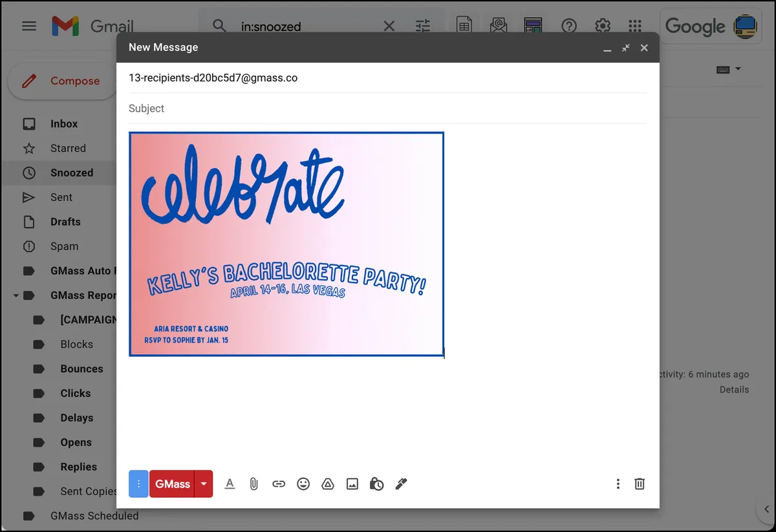Open the input tools keyboard dropdown
The width and height of the screenshot is (776, 532).
(x=729, y=69)
